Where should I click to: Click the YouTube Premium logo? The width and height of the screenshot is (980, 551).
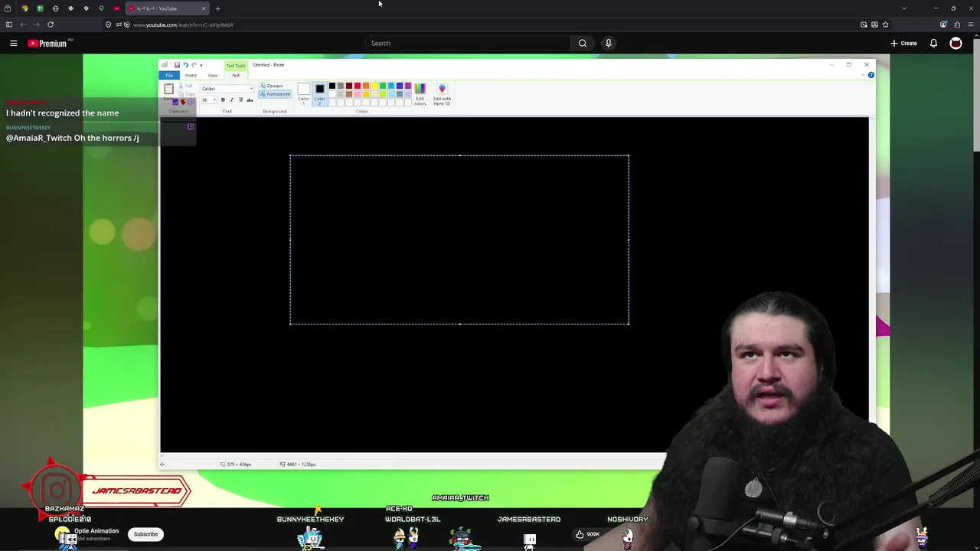(47, 44)
